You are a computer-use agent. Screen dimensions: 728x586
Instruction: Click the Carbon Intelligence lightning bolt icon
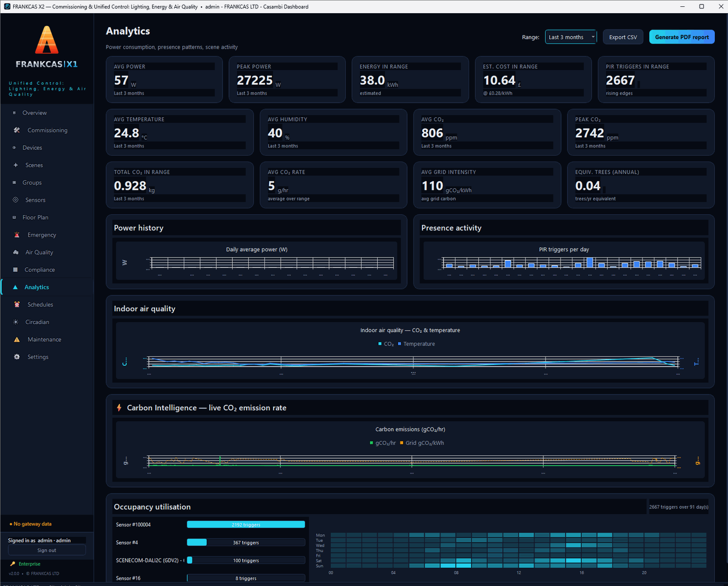(x=119, y=408)
